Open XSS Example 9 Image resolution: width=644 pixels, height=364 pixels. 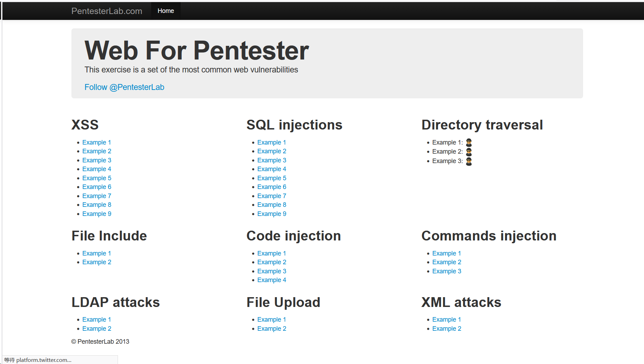(97, 214)
